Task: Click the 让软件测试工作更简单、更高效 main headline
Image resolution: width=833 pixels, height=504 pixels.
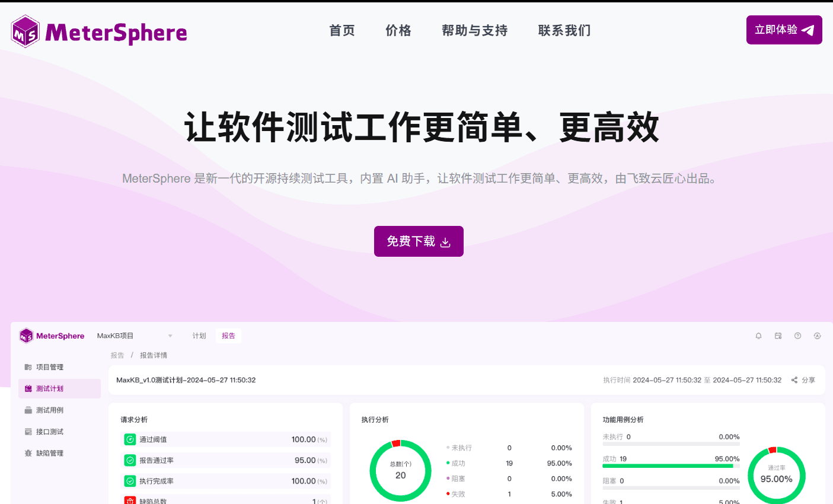Action: pos(422,127)
